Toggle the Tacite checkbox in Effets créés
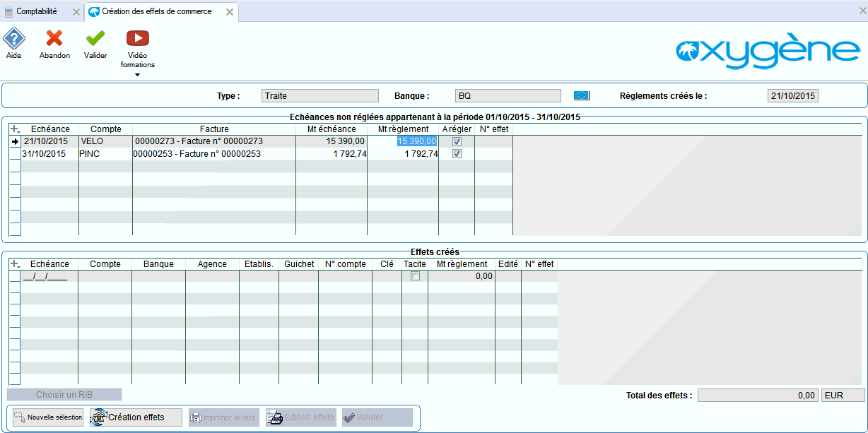This screenshot has height=433, width=868. pos(415,276)
